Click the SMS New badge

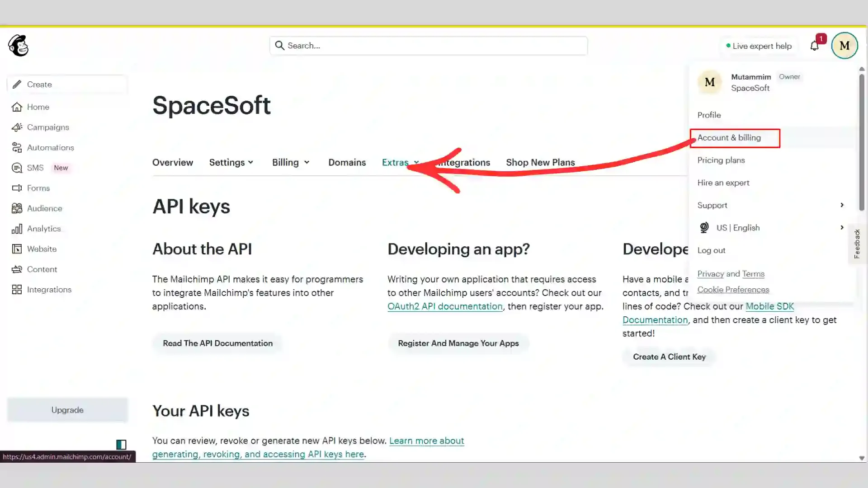61,168
